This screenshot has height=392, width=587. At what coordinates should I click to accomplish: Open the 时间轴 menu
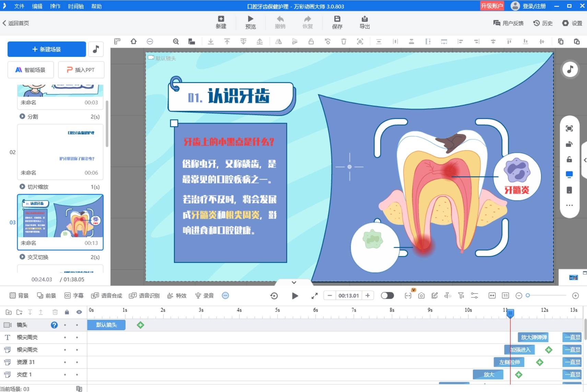75,6
